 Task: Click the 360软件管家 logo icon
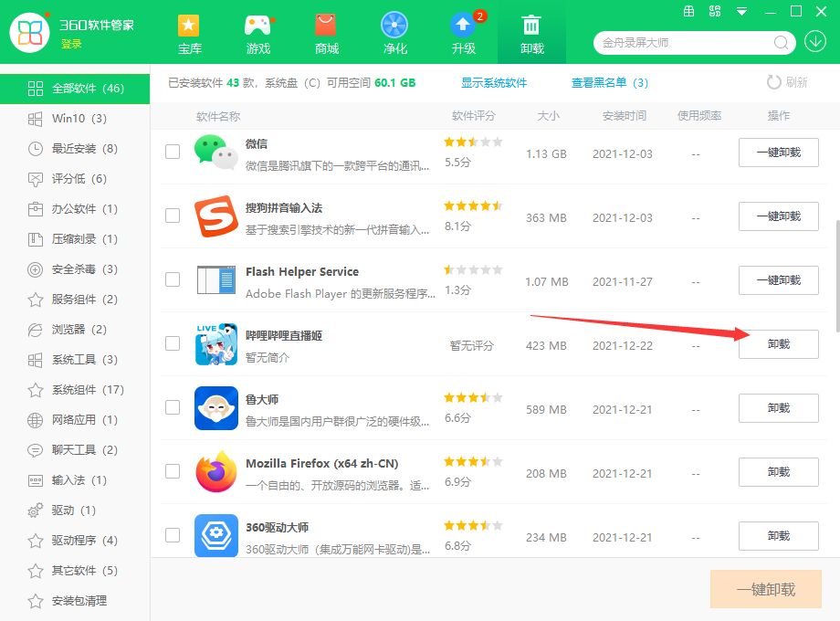click(30, 33)
